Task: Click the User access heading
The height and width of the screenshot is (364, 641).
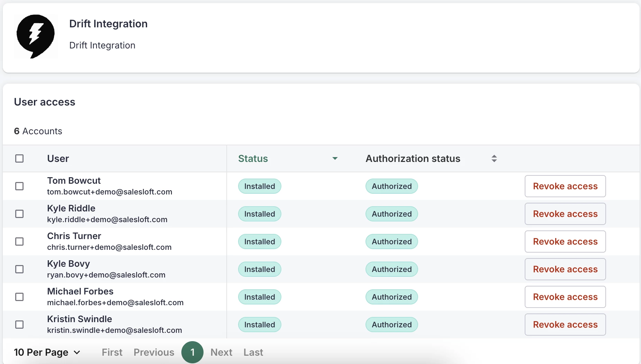Action: [45, 102]
